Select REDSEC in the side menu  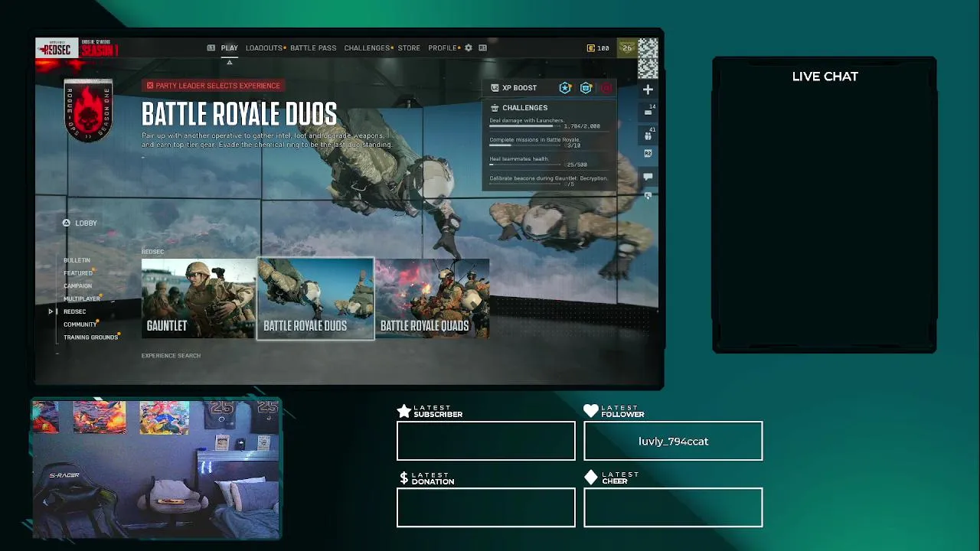74,311
